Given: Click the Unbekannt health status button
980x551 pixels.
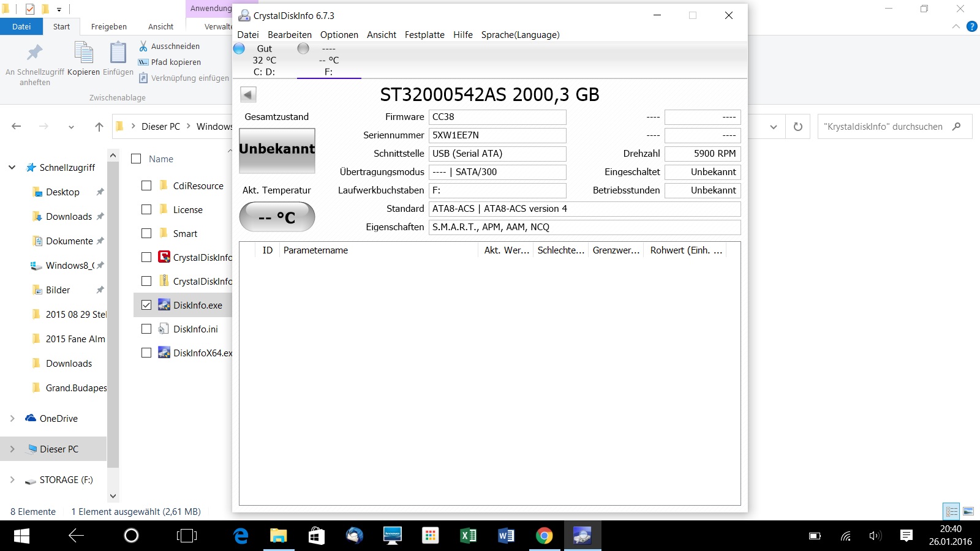Looking at the screenshot, I should coord(277,151).
